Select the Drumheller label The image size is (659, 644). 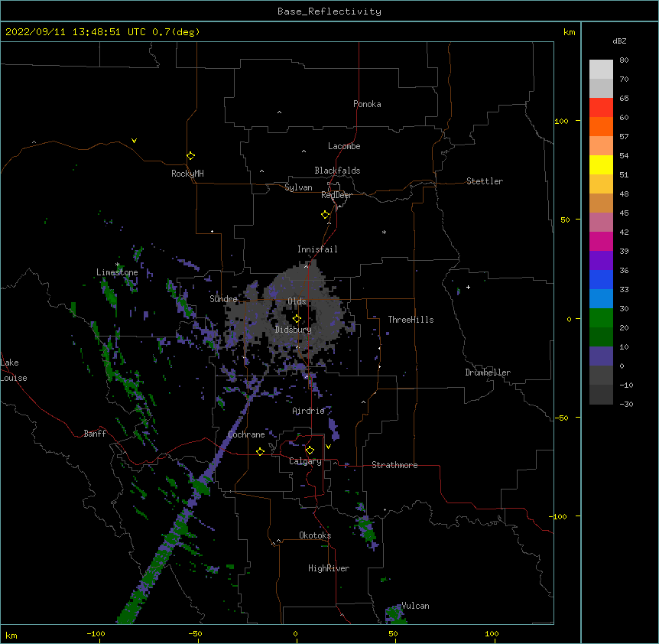click(488, 372)
